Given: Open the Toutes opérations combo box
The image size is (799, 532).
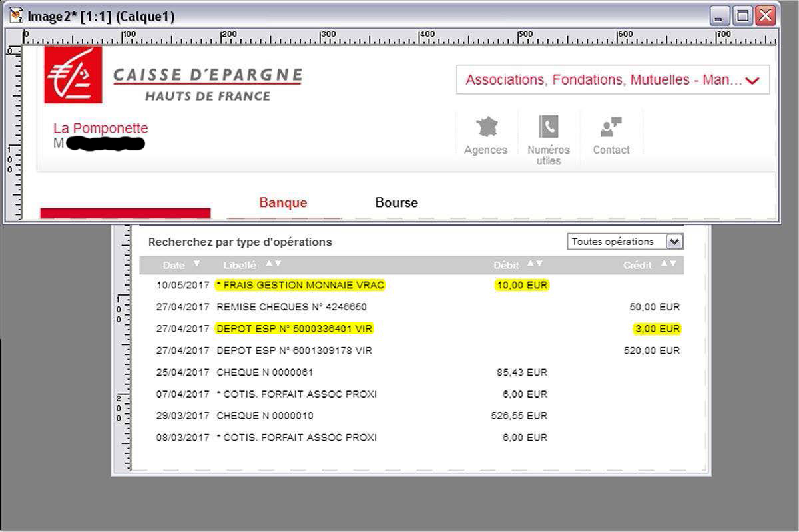Looking at the screenshot, I should click(x=674, y=242).
